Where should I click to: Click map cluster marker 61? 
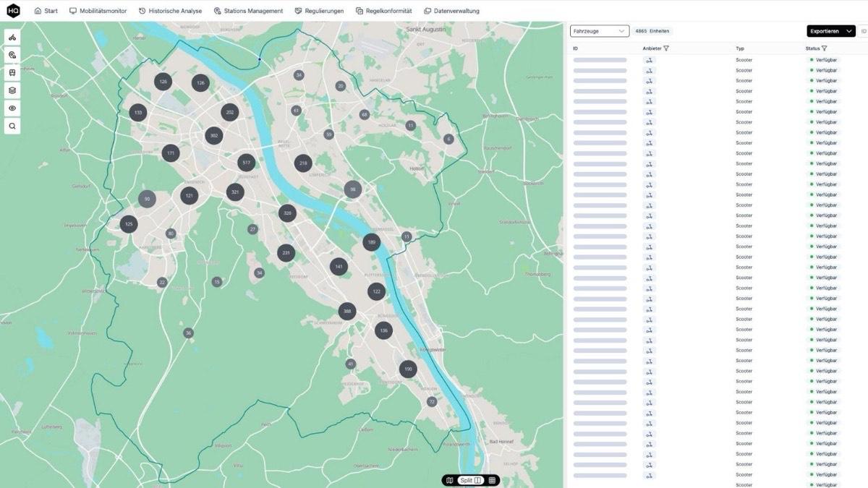[x=296, y=111]
